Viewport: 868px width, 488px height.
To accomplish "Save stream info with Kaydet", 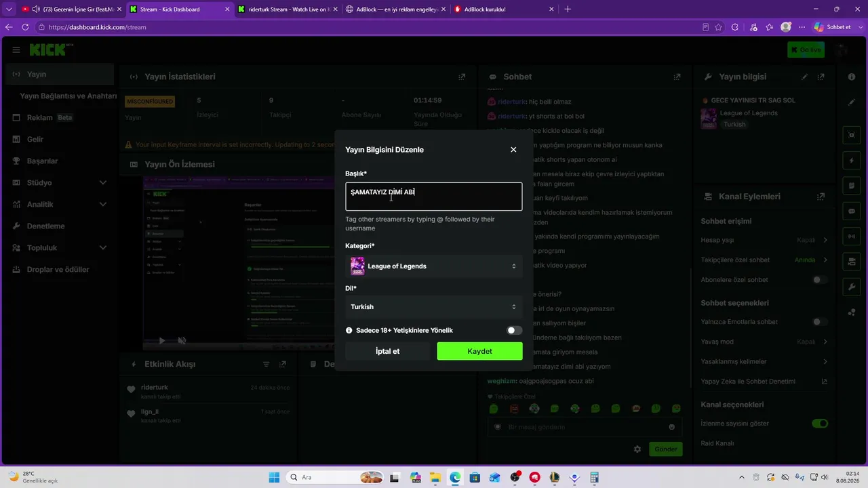I will pos(479,351).
